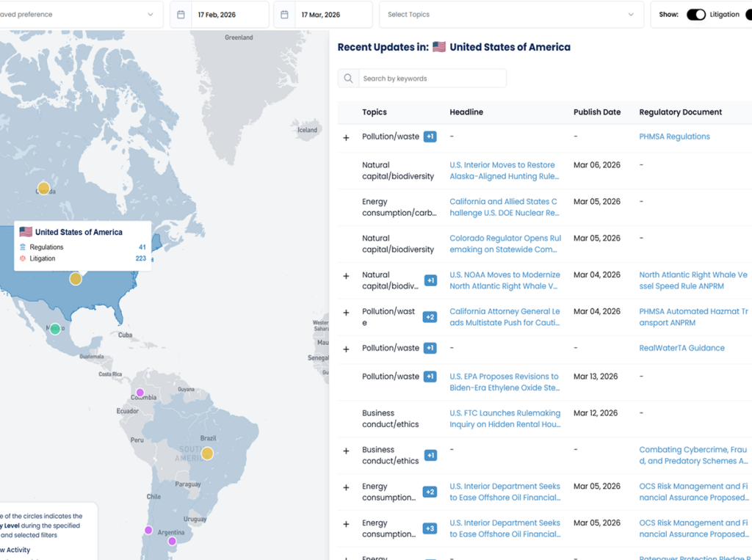This screenshot has width=752, height=560.
Task: Click the Search by keywords field
Action: point(432,79)
